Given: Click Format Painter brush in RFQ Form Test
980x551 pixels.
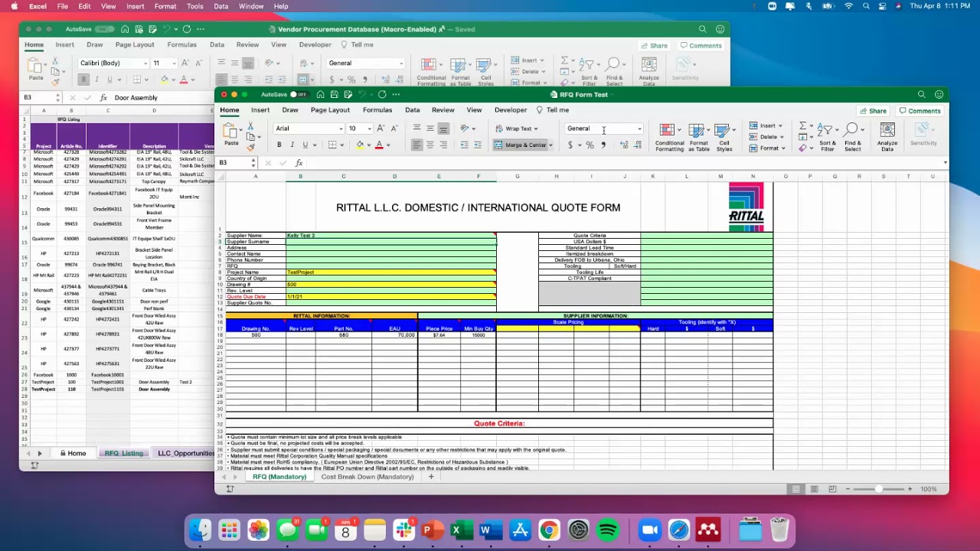Looking at the screenshot, I should 250,147.
